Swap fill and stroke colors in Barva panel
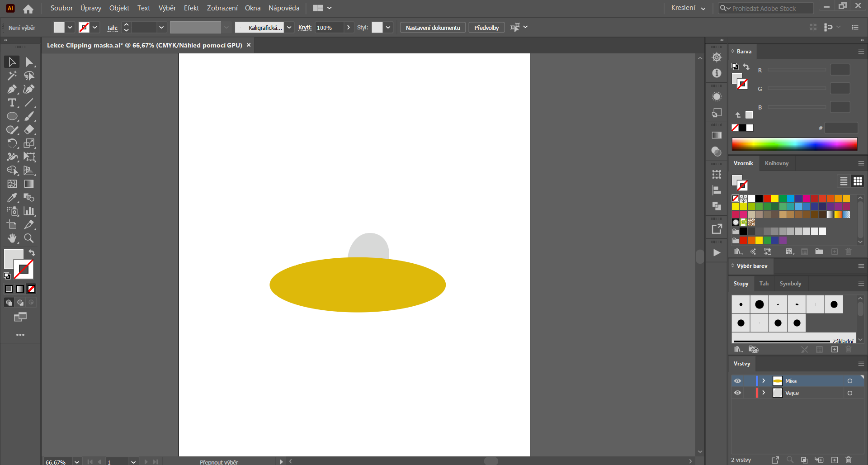868x465 pixels. point(746,66)
